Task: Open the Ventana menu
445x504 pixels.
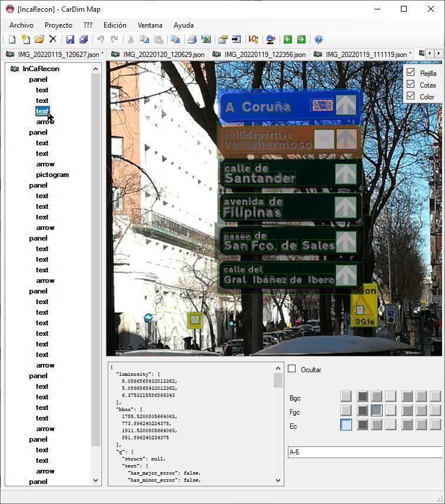Action: click(150, 25)
